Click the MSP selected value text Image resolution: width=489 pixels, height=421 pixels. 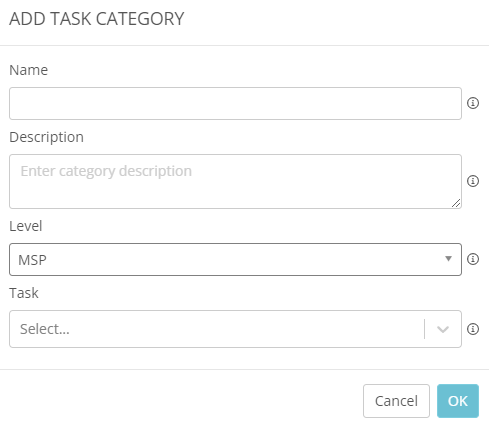tap(32, 260)
